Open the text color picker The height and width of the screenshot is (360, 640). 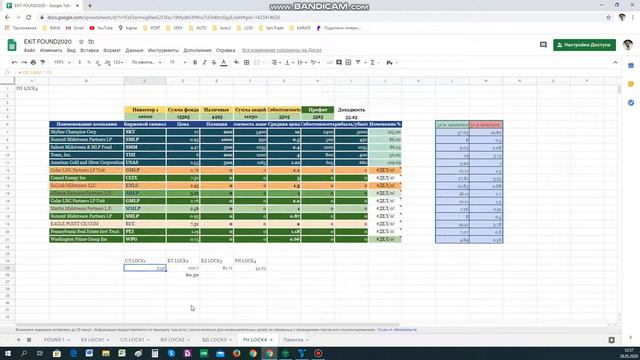tap(224, 62)
